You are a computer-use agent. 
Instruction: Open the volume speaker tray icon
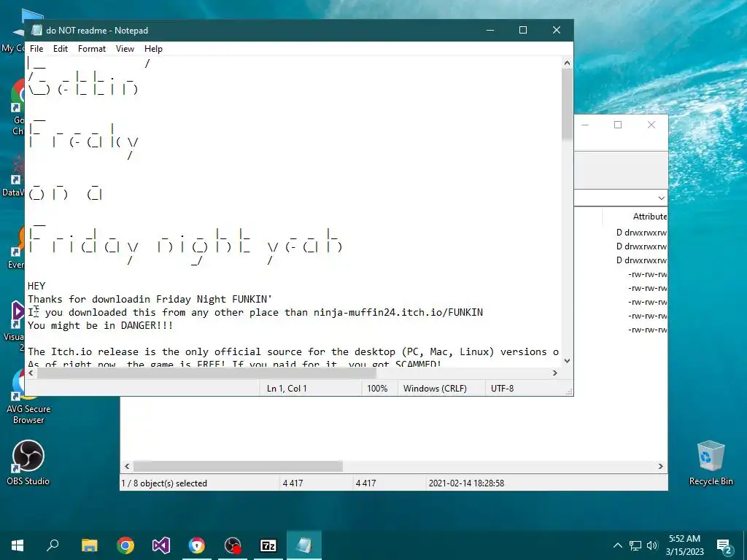click(652, 545)
